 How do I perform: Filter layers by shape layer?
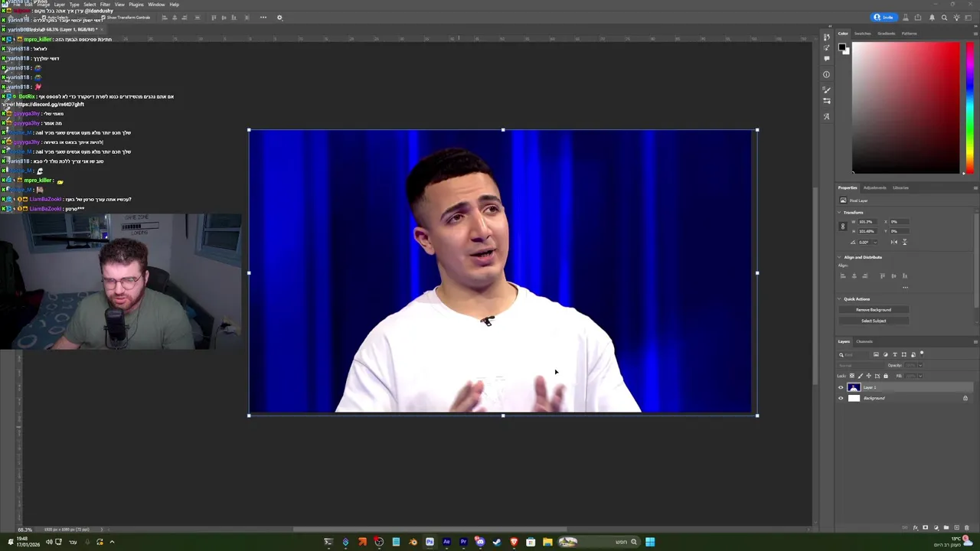tap(904, 354)
